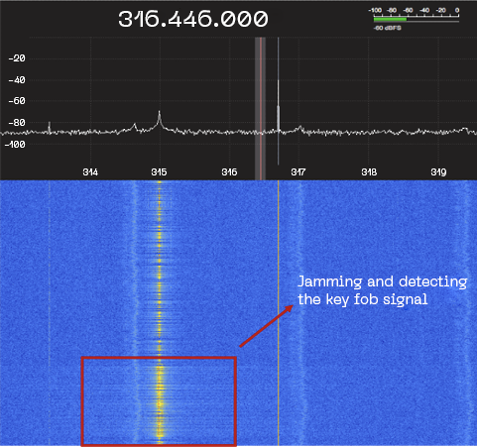Click the orange vertical line in waterfall
478x448 pixels.
(x=279, y=313)
